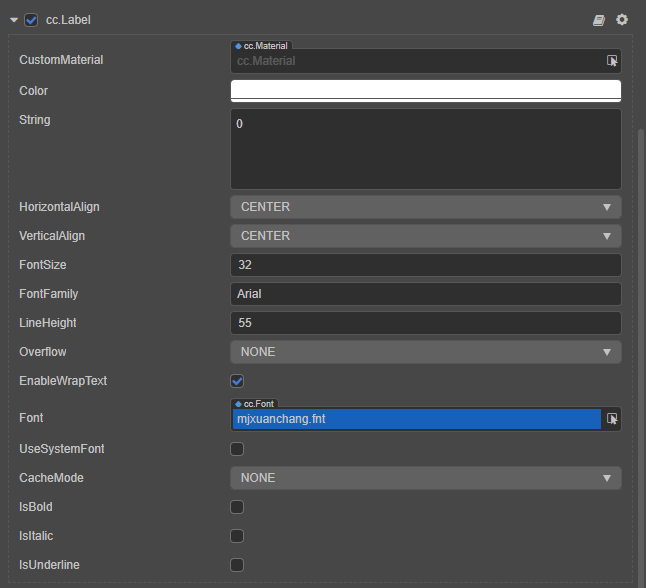
Task: Collapse the cc.Label component section
Action: point(14,20)
